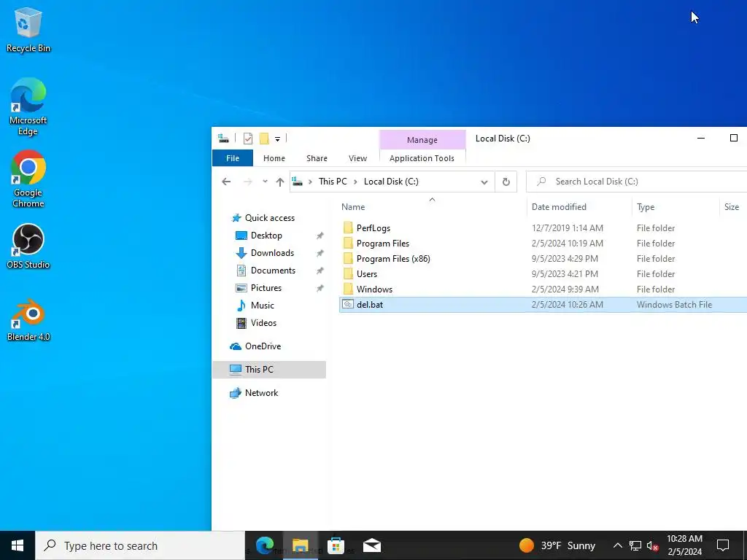Viewport: 747px width, 560px height.
Task: Select the Windows folder
Action: [374, 289]
